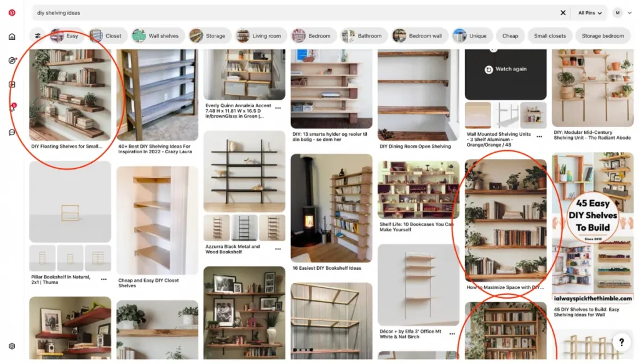Open the search filters slider icon

[37, 36]
